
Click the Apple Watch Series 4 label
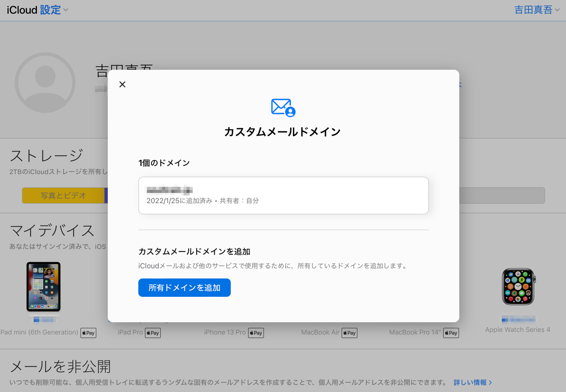pyautogui.click(x=518, y=330)
